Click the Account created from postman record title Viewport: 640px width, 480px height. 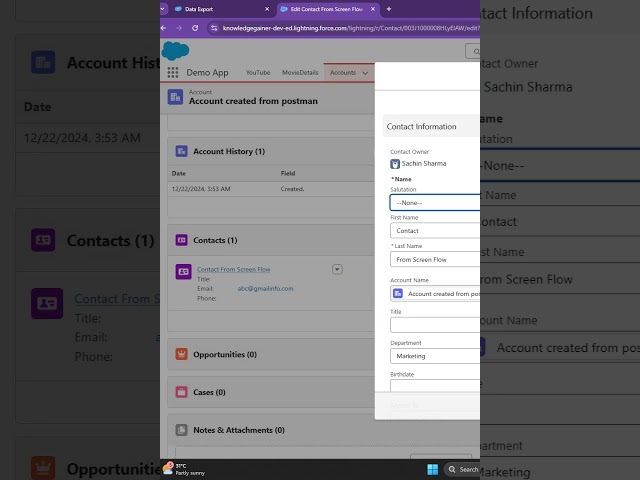253,101
